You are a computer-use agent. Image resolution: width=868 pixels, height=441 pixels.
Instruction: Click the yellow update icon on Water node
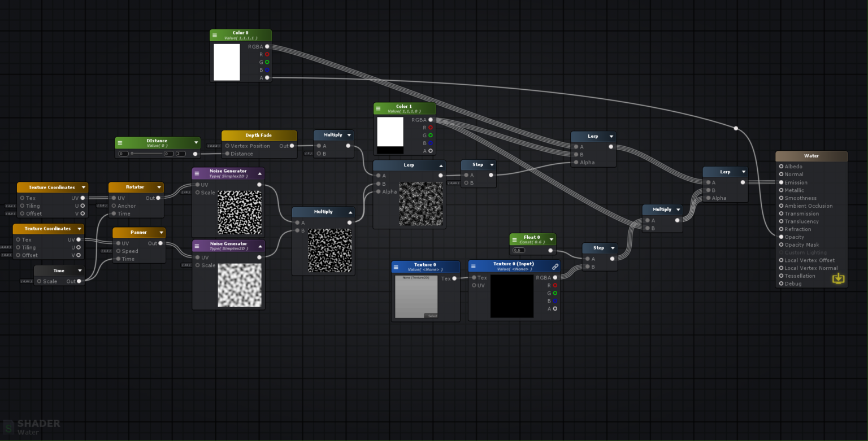coord(838,278)
